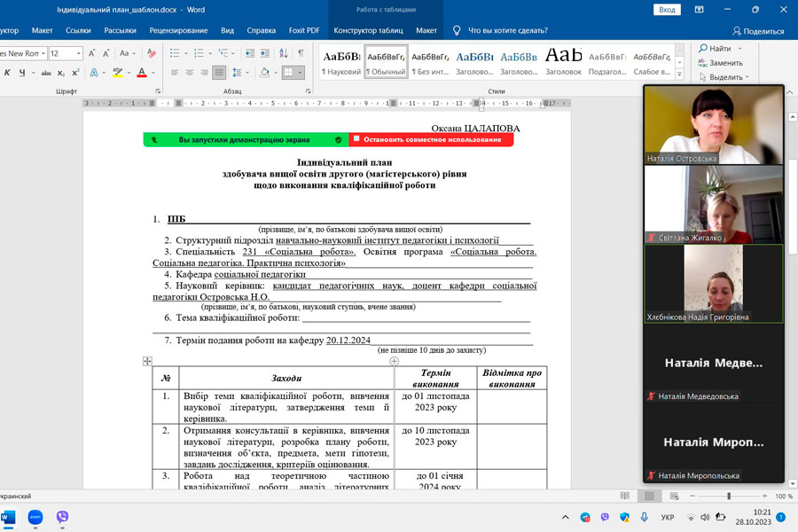This screenshot has width=798, height=532.
Task: Apply subscript formatting
Action: click(61, 73)
